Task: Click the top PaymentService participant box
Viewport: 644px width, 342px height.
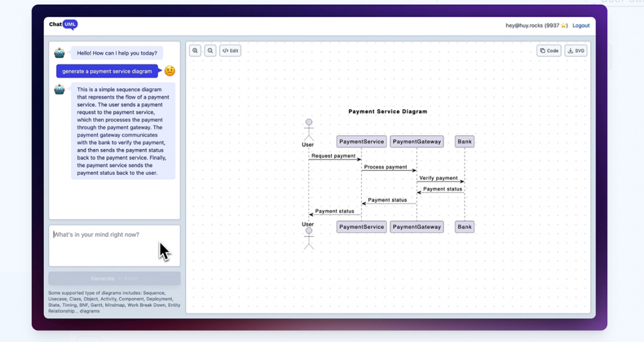Action: pyautogui.click(x=362, y=141)
